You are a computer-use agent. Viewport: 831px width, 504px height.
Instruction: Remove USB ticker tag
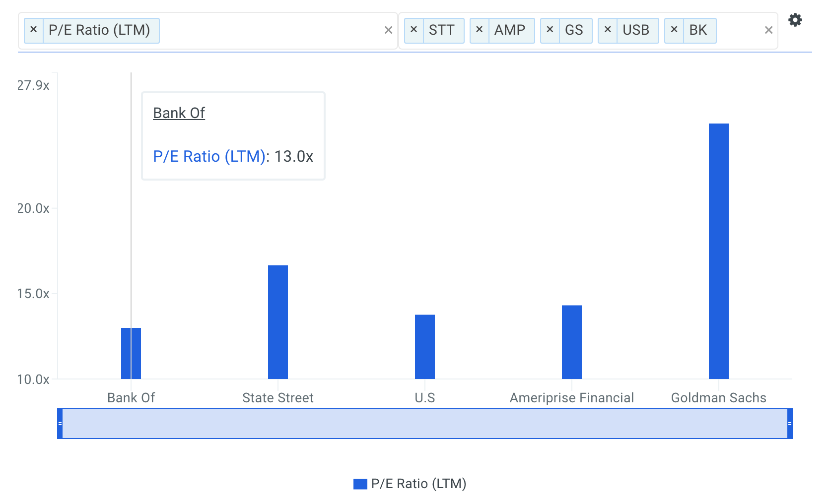click(x=607, y=30)
